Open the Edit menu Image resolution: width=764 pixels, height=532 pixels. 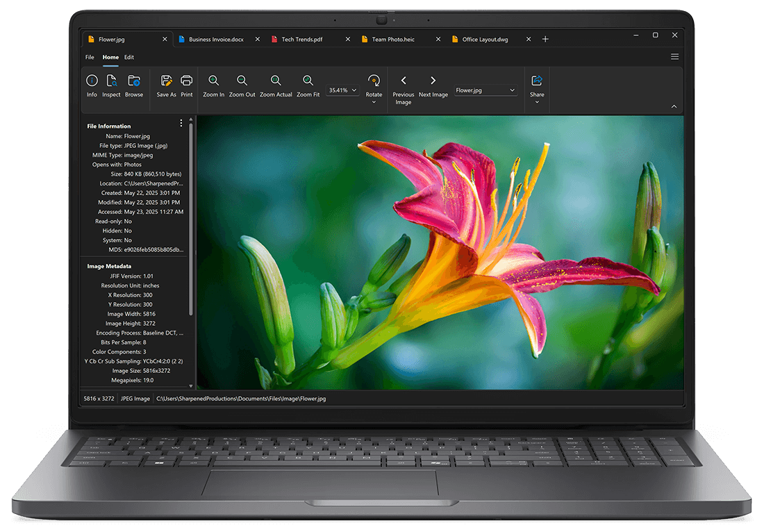tap(128, 57)
